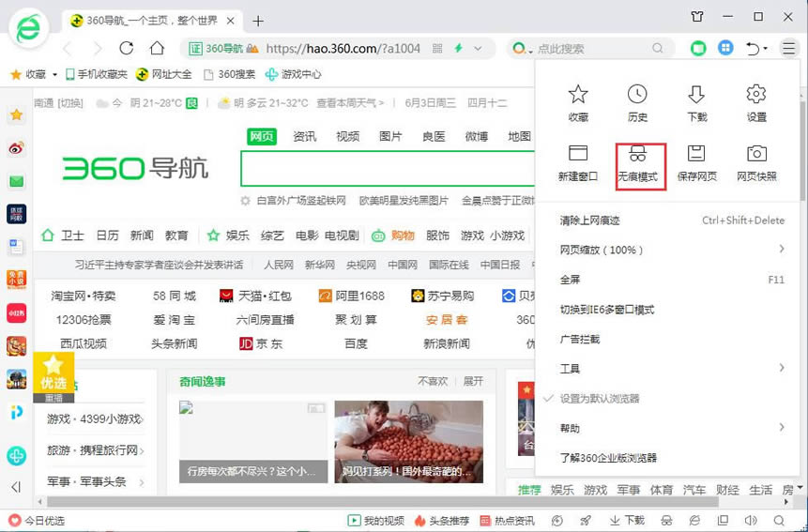
Task: Open a new tab with plus button
Action: [x=259, y=21]
